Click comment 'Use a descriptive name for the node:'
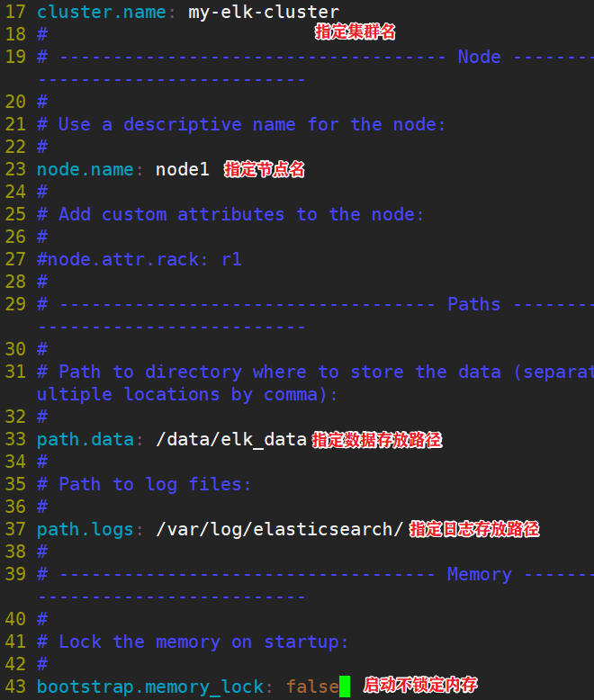The height and width of the screenshot is (700, 594). coord(252,124)
